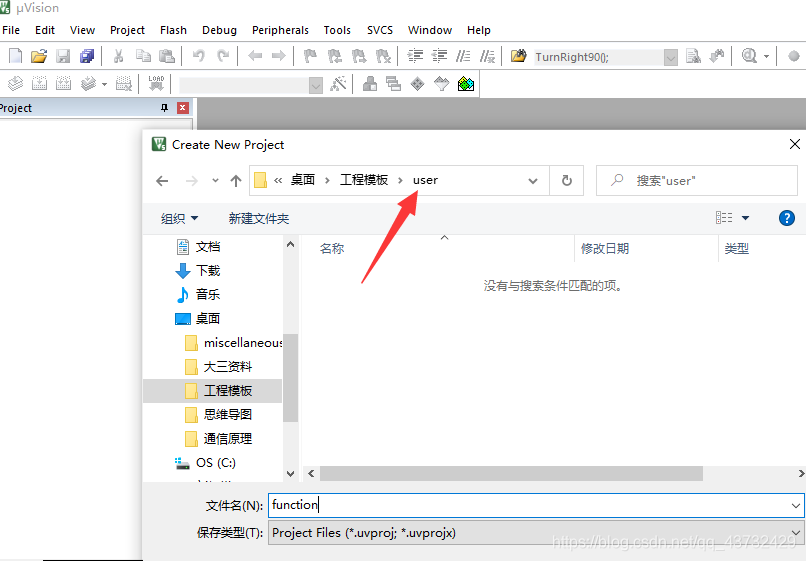Expand the 文件名 filename dropdown
The height and width of the screenshot is (561, 806).
(x=796, y=506)
